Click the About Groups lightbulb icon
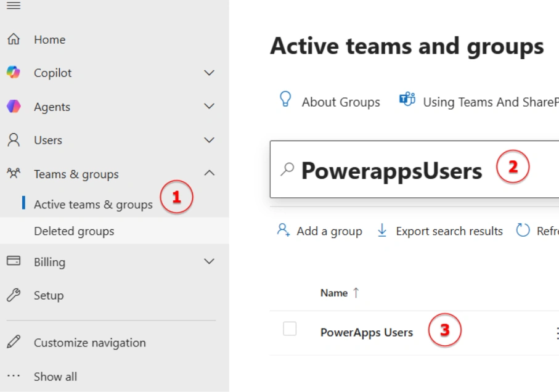The width and height of the screenshot is (559, 392). (x=285, y=99)
